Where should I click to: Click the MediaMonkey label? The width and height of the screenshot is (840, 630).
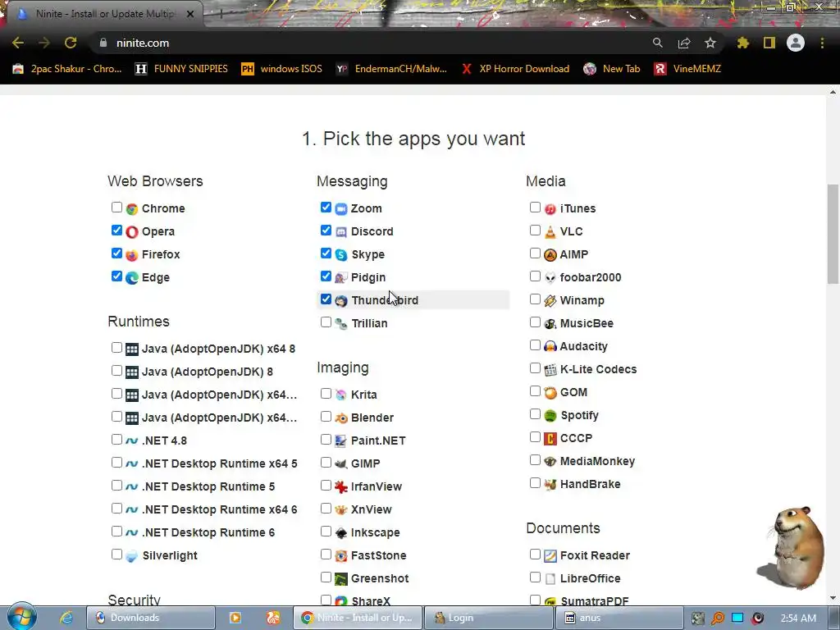[x=597, y=461]
